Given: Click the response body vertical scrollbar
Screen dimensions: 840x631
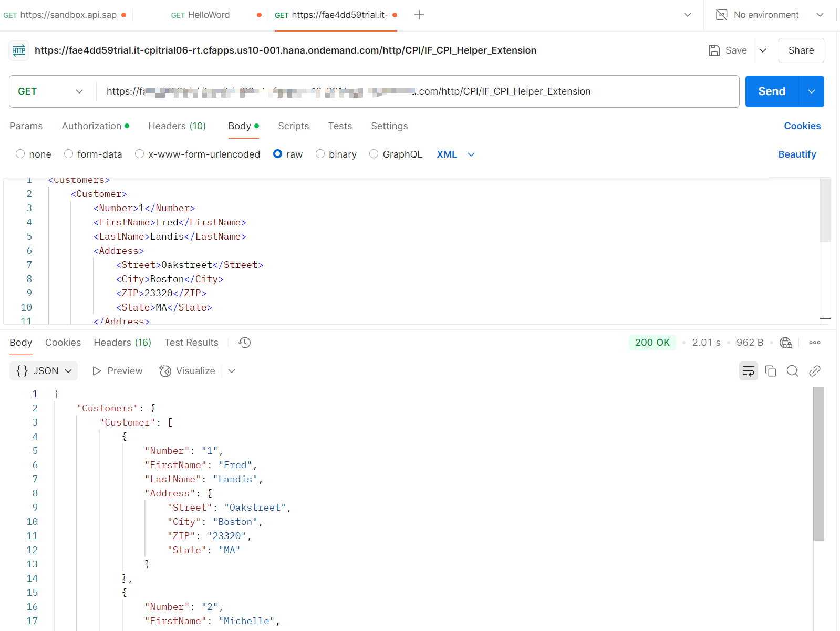Looking at the screenshot, I should (818, 463).
